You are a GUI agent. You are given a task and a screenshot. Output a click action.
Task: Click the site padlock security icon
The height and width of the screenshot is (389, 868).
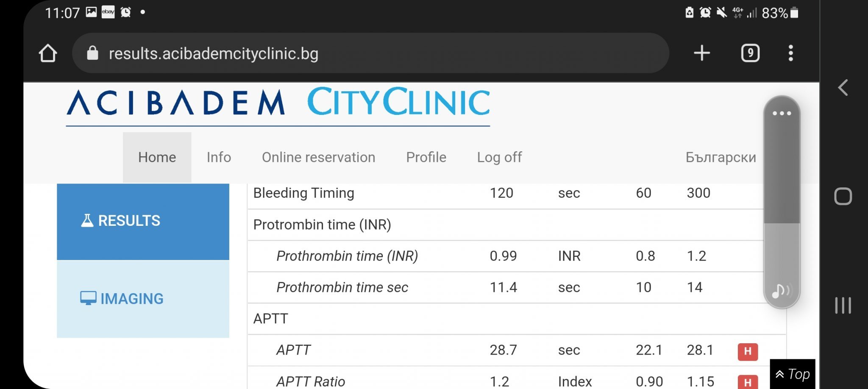92,53
